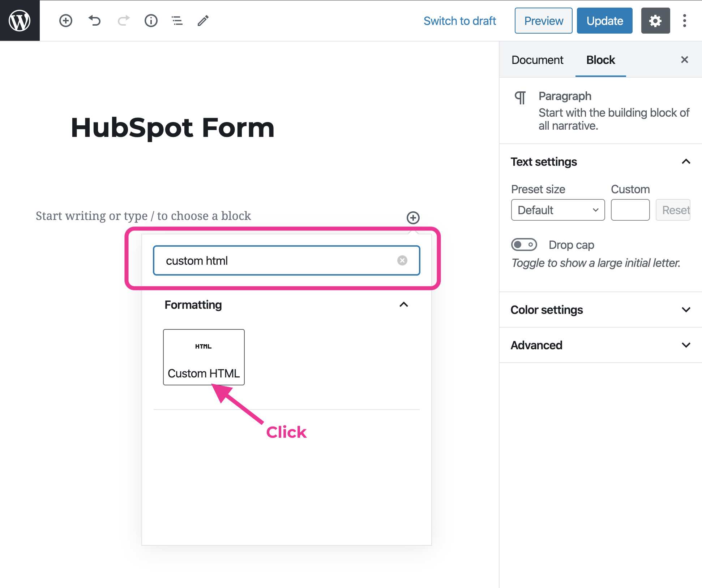Image resolution: width=702 pixels, height=588 pixels.
Task: Click the Redo arrow icon
Action: coord(123,21)
